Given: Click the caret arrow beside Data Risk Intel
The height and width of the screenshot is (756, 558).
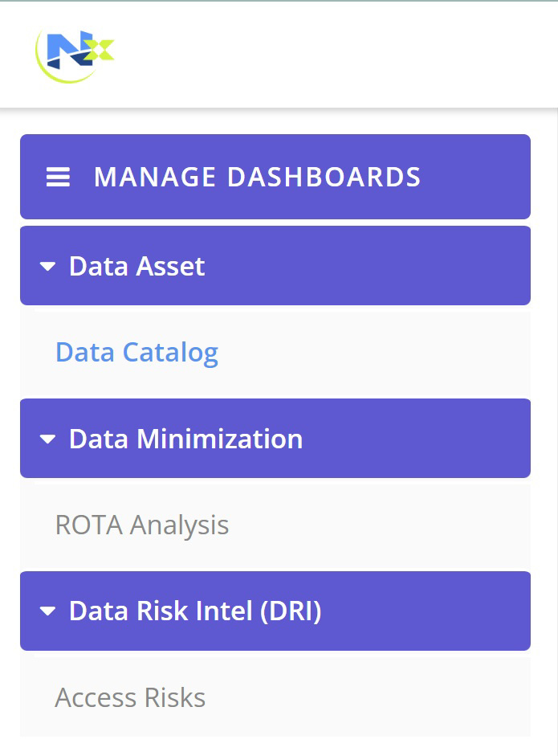Looking at the screenshot, I should coord(47,611).
